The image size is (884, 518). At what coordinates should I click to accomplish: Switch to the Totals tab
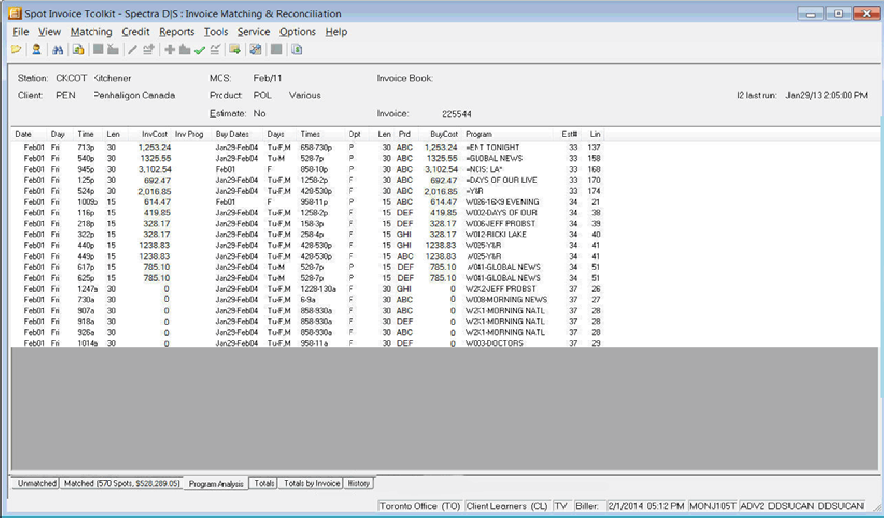coord(264,483)
